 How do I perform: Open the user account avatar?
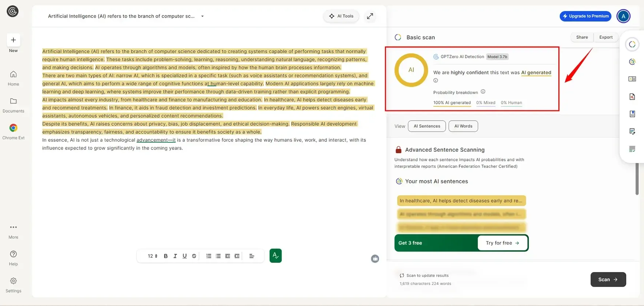pos(623,16)
